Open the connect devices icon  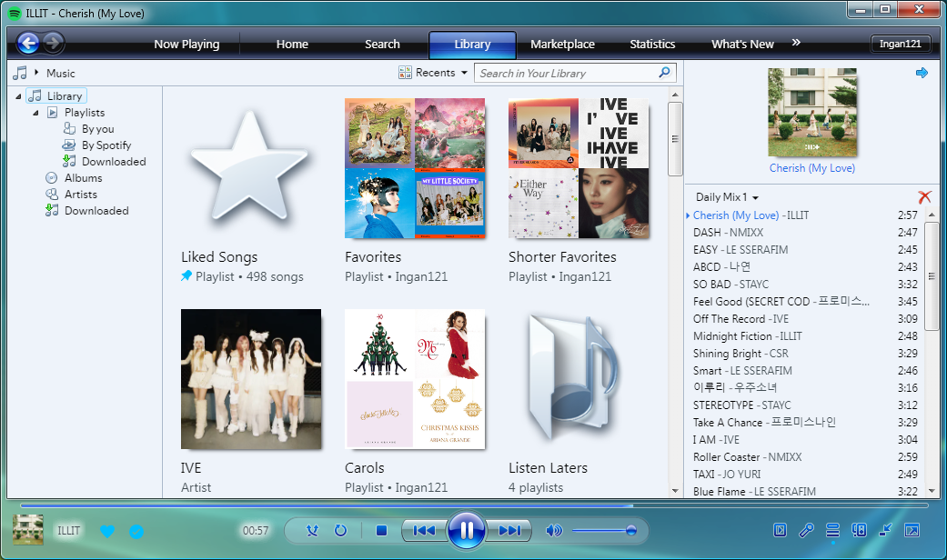tap(859, 530)
